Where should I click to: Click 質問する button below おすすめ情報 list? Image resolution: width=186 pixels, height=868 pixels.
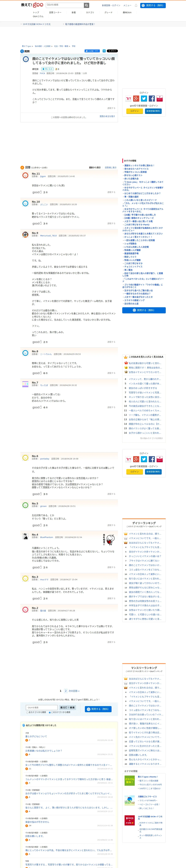(144, 310)
